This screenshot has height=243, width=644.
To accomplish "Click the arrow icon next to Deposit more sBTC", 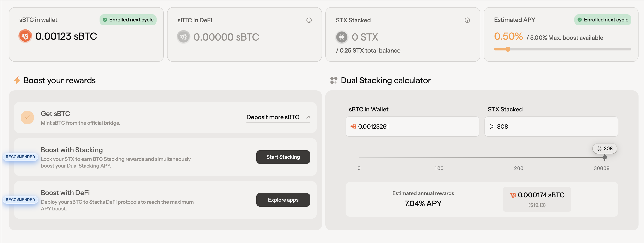I will [x=308, y=117].
